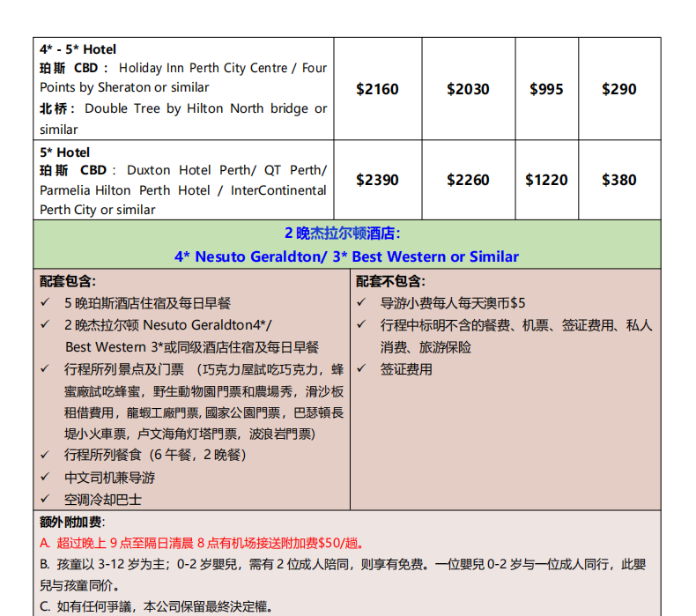Click the red airport transfer surcharge line A
Screen dimensions: 696x616
[x=202, y=543]
